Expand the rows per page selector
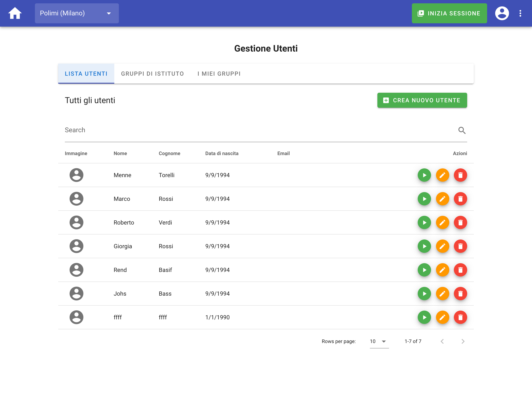The image size is (532, 395). pos(379,341)
